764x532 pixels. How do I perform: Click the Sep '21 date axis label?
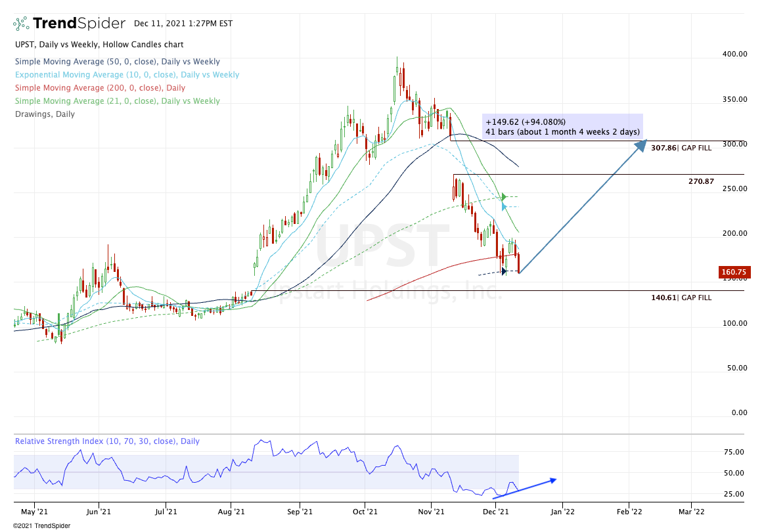click(300, 512)
